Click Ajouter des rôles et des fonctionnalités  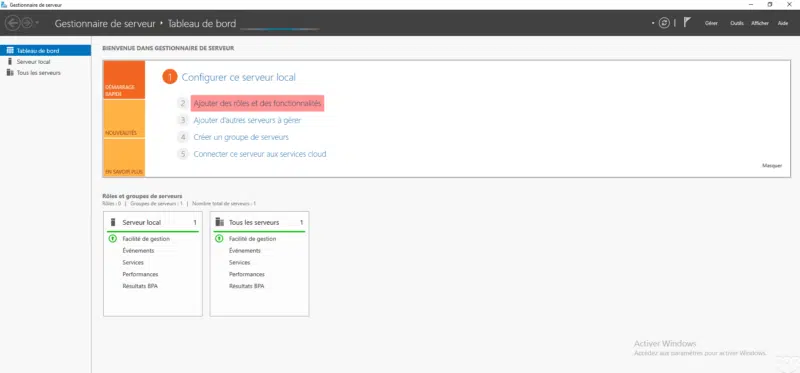pyautogui.click(x=258, y=104)
